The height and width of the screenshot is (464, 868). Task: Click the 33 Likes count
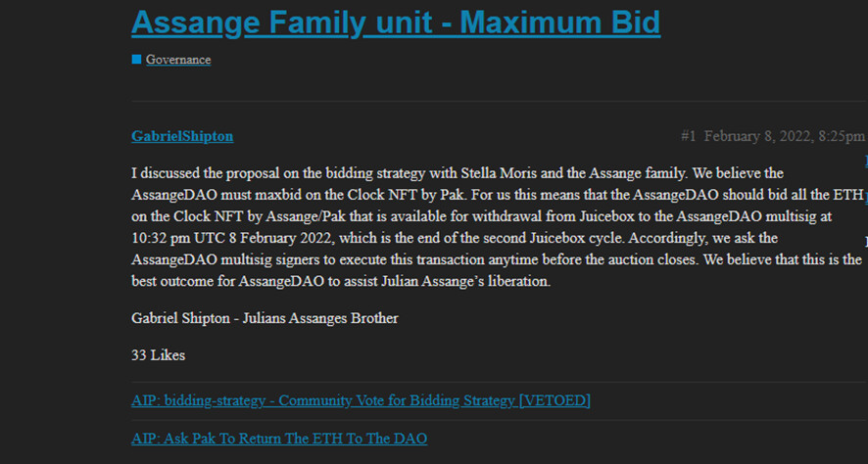158,355
